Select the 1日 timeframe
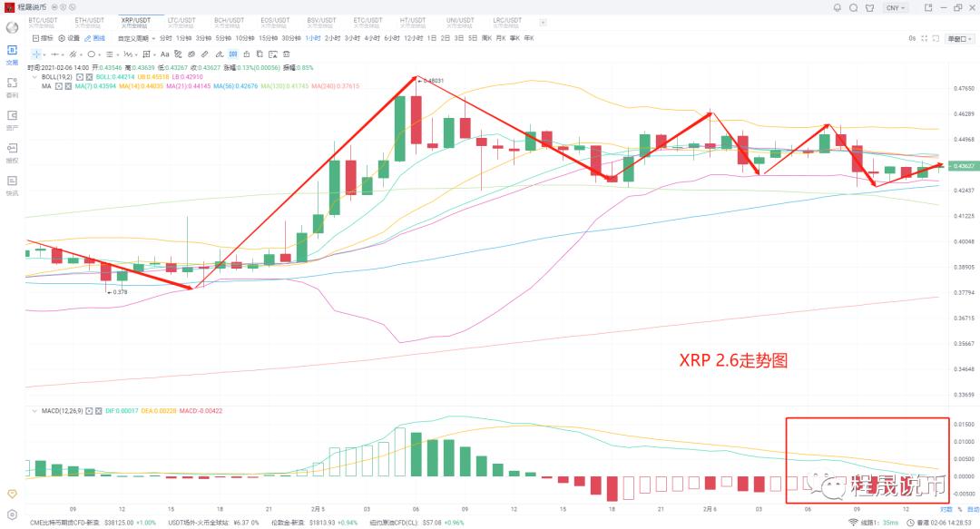This screenshot has height=529, width=980. (x=431, y=38)
